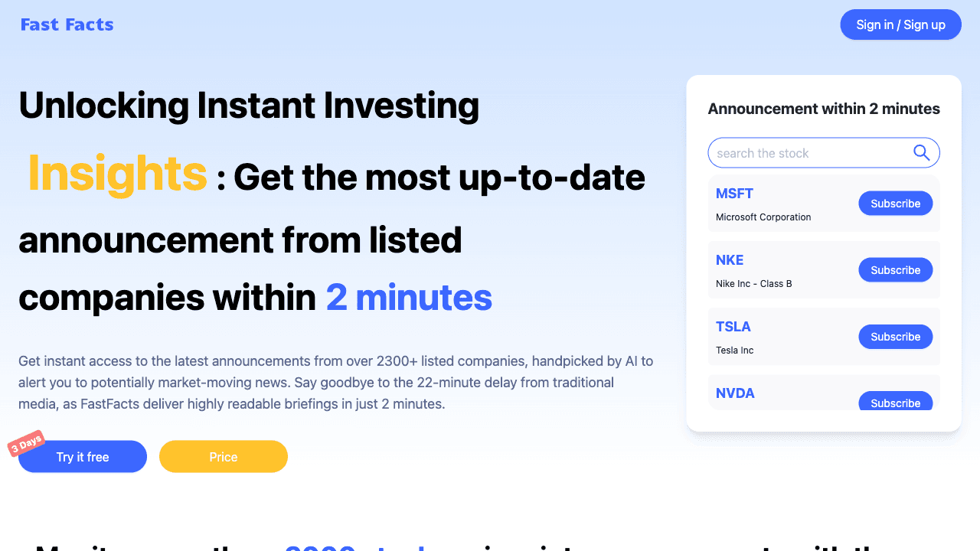The width and height of the screenshot is (980, 551).
Task: Click the Fast Facts logo
Action: (x=67, y=24)
